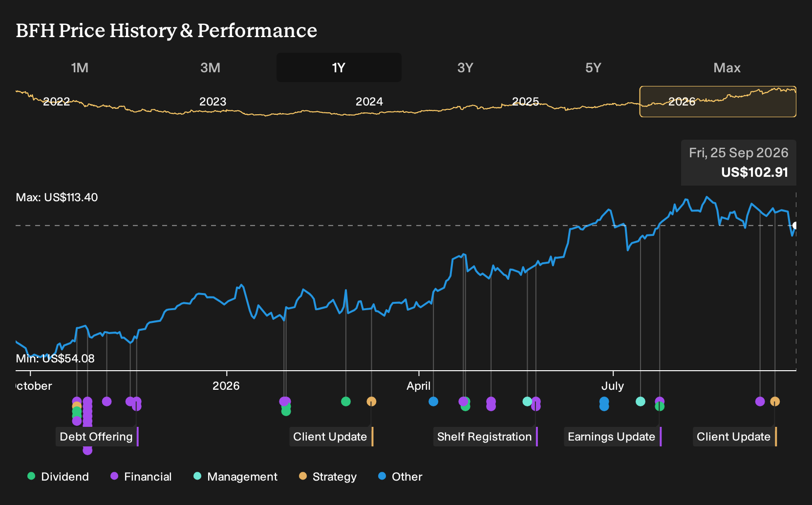812x505 pixels.
Task: Click the highlighted 2026 range selector window
Action: point(718,102)
